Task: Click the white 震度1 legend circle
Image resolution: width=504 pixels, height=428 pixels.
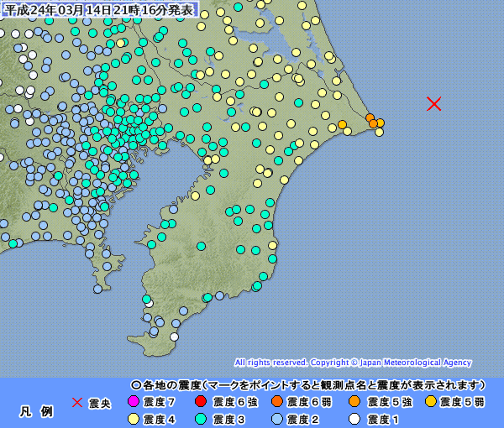Action: point(354,419)
